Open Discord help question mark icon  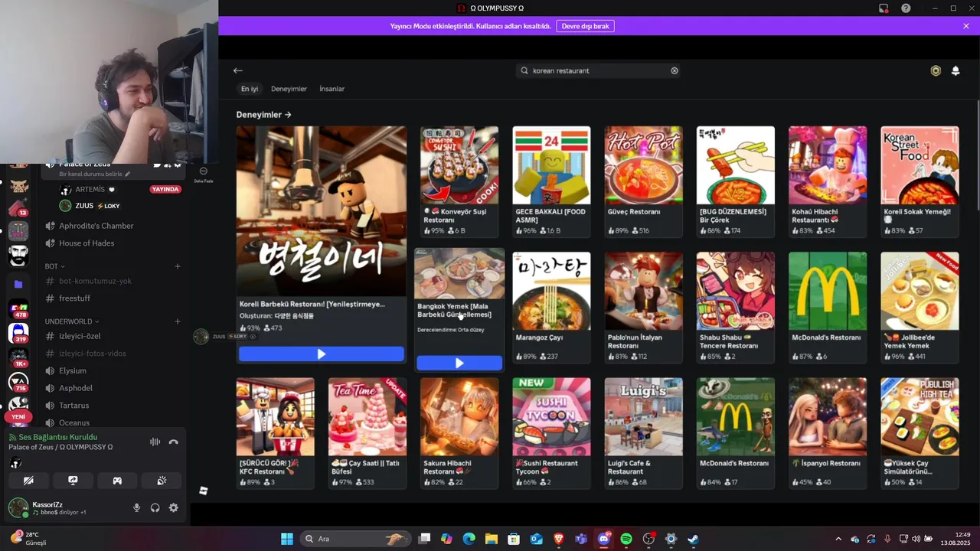[x=906, y=8]
